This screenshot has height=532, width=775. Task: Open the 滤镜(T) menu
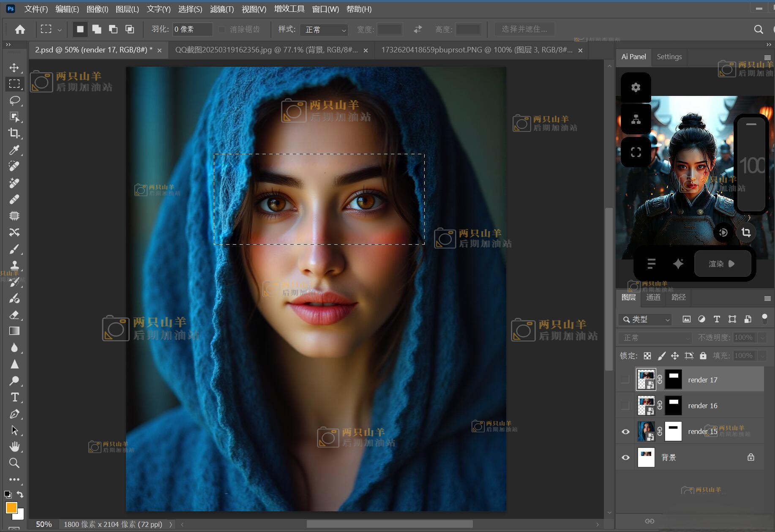tap(221, 9)
